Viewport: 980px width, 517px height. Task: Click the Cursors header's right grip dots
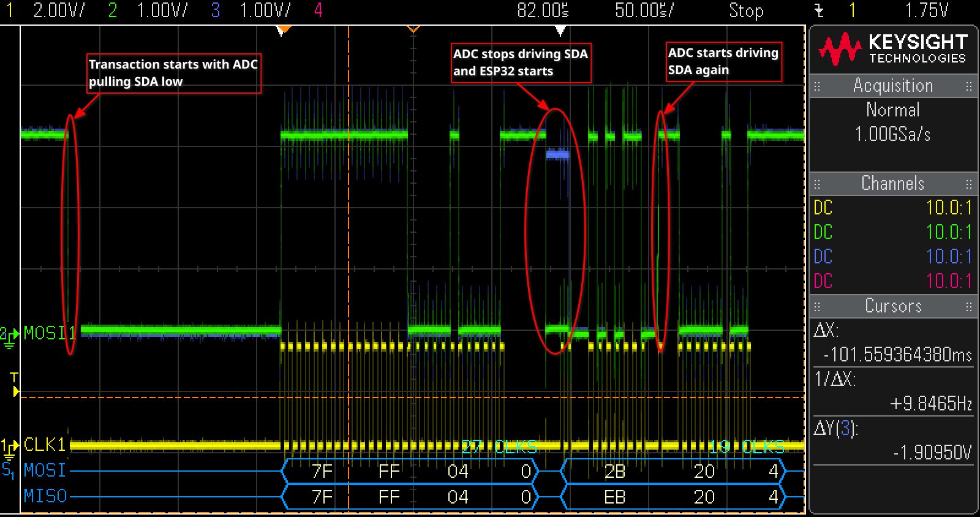969,306
